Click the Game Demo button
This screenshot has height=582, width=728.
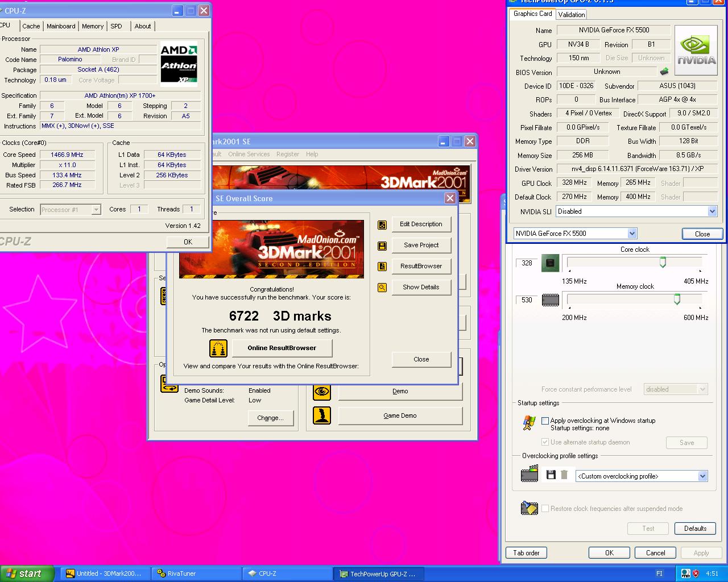click(x=400, y=416)
